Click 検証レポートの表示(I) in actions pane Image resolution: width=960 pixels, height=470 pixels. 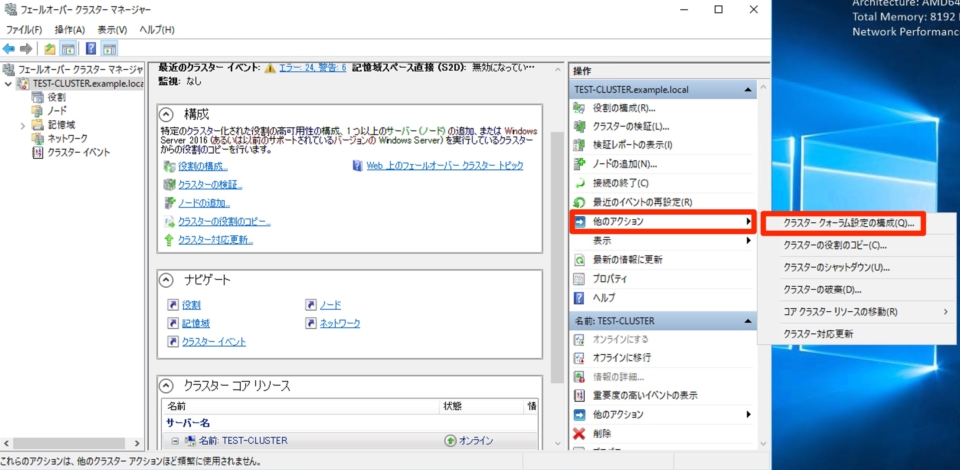[x=632, y=145]
